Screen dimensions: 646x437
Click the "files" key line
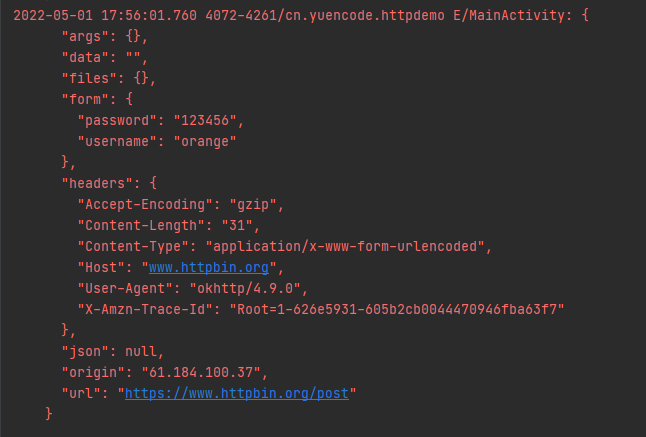click(109, 79)
